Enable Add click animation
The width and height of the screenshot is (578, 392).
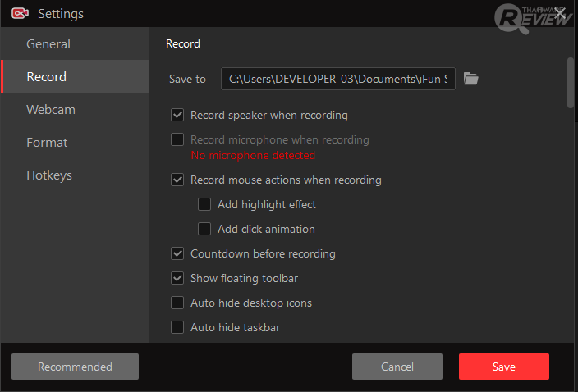click(x=204, y=229)
